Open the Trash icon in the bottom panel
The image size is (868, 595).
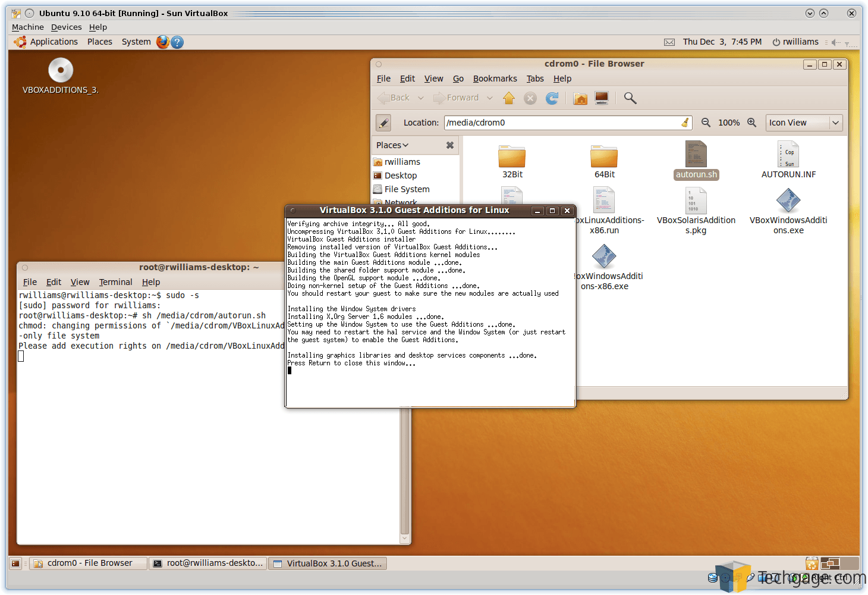pos(812,563)
